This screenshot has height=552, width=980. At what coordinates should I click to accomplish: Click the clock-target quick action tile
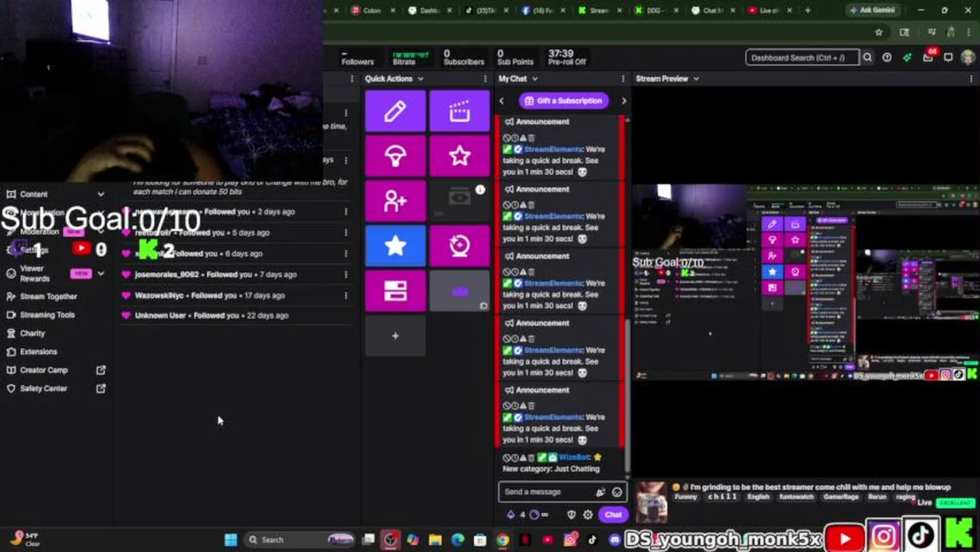tap(459, 245)
